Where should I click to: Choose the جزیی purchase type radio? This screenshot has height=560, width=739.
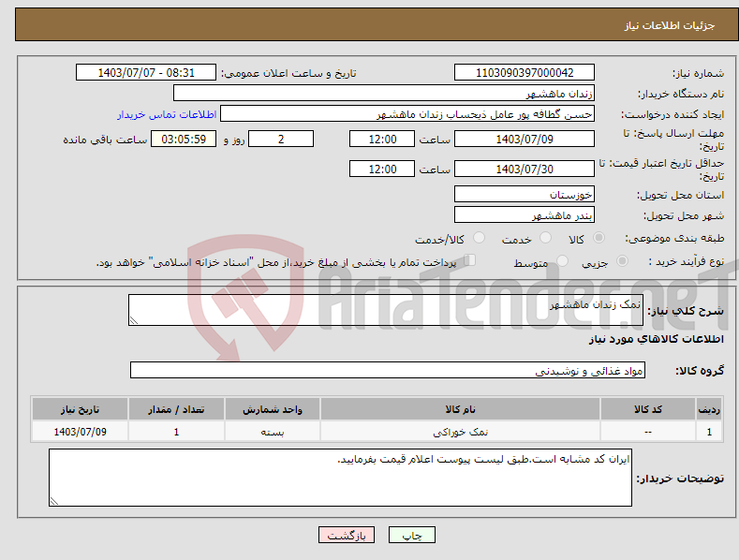(622, 261)
